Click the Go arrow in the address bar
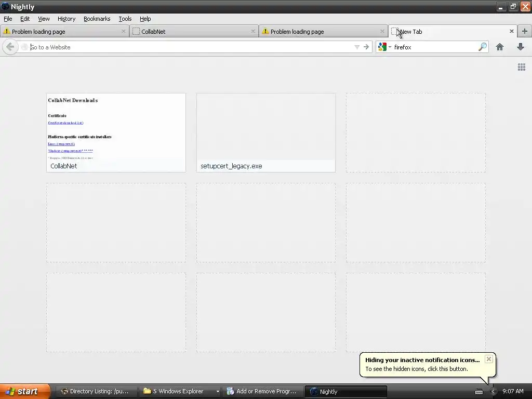The width and height of the screenshot is (532, 399). pos(366,47)
